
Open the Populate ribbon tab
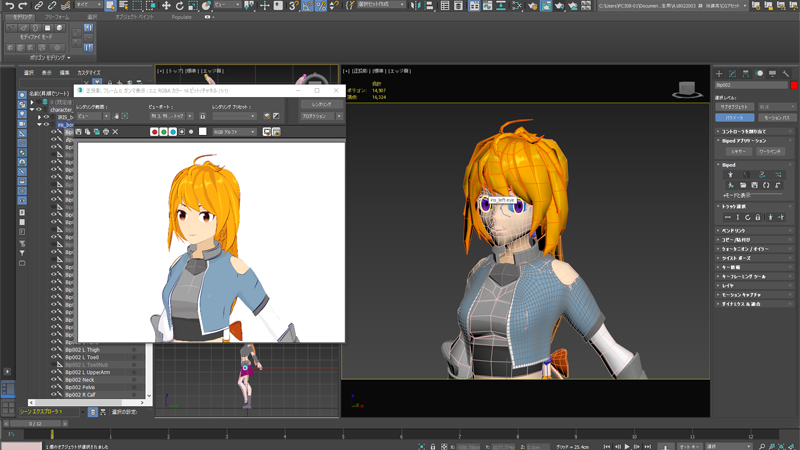[181, 17]
